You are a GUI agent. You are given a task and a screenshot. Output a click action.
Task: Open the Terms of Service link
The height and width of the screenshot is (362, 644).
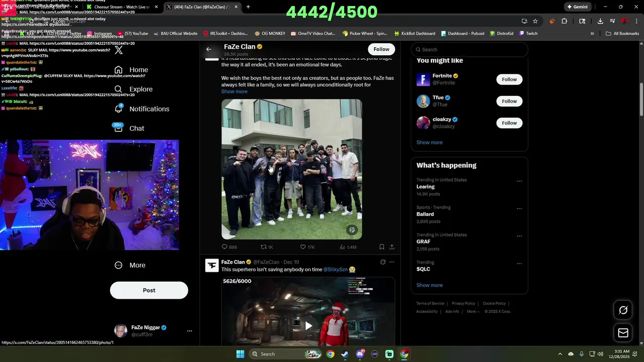click(x=430, y=304)
